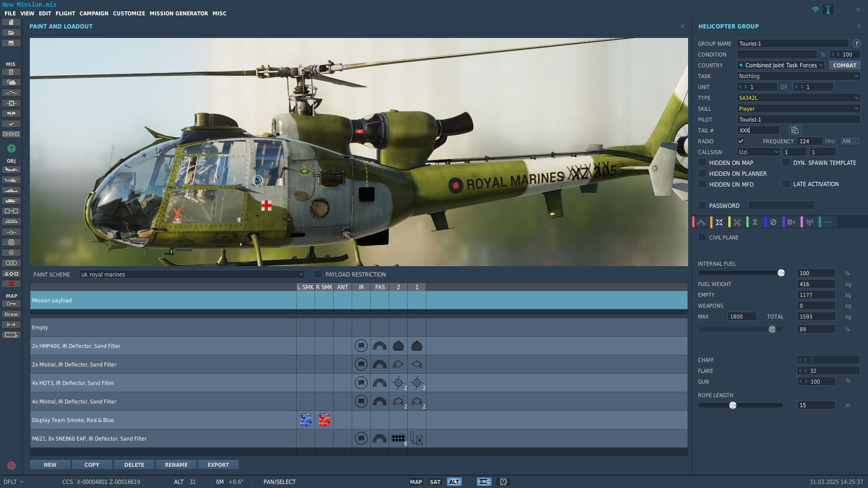
Task: Open the route waypoints tab icon
Action: (x=701, y=222)
